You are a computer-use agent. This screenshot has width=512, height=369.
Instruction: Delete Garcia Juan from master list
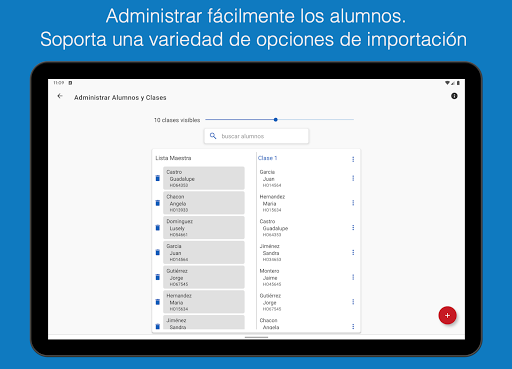click(x=158, y=252)
